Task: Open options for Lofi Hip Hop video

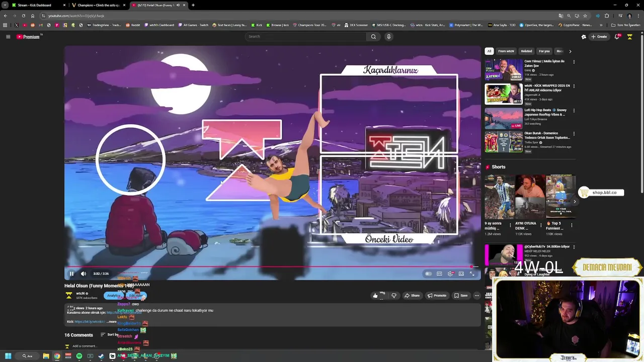Action: (x=574, y=111)
